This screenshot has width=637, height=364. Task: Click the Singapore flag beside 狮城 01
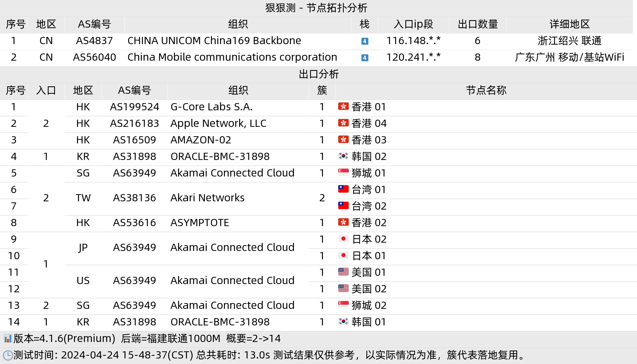[343, 173]
